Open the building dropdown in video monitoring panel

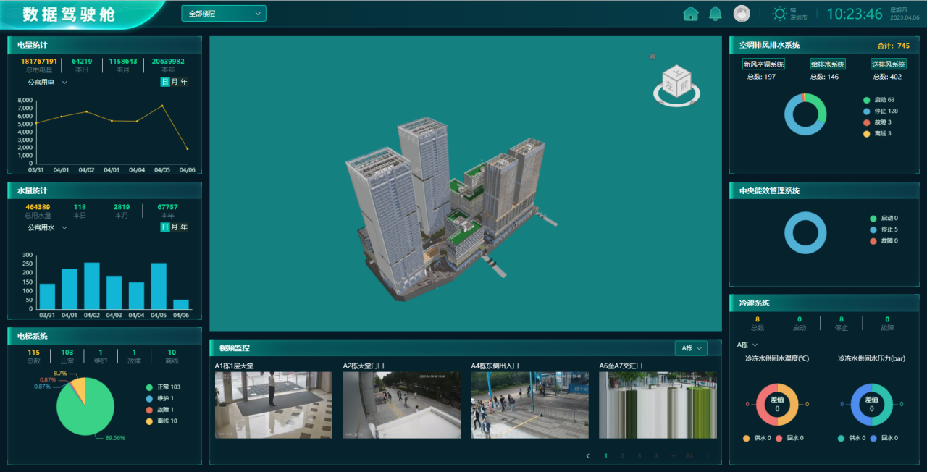[691, 348]
